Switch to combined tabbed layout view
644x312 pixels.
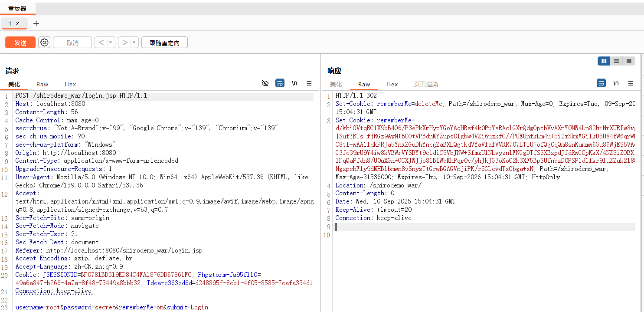point(629,61)
